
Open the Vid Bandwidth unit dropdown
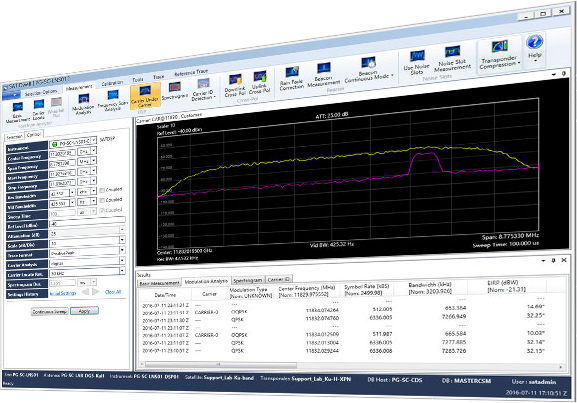pyautogui.click(x=93, y=201)
